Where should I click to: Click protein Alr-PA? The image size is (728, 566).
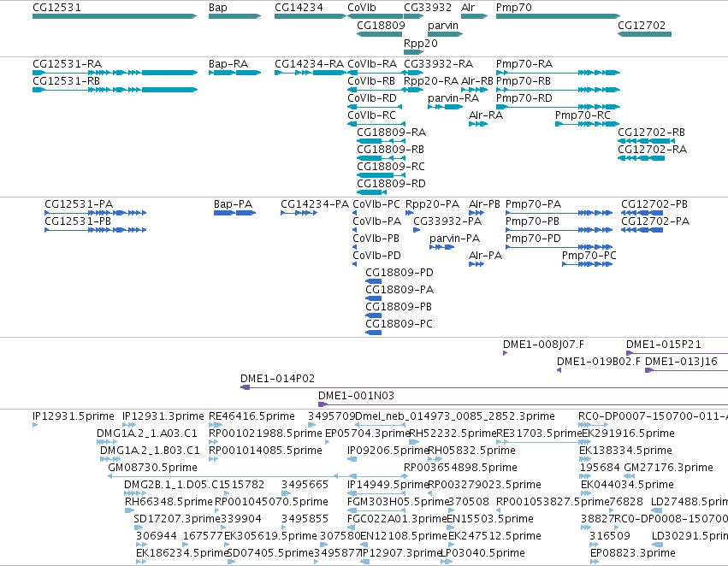pos(476,264)
